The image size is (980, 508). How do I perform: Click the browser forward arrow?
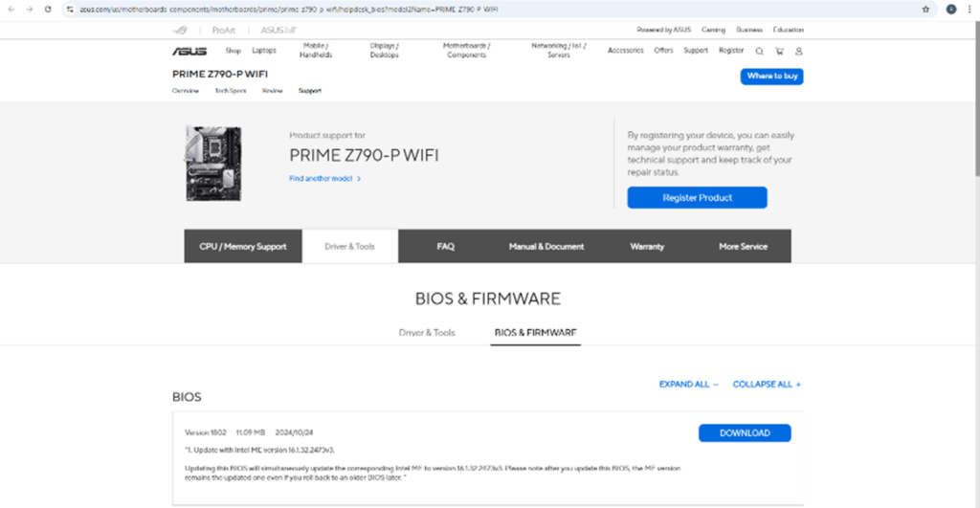click(30, 10)
